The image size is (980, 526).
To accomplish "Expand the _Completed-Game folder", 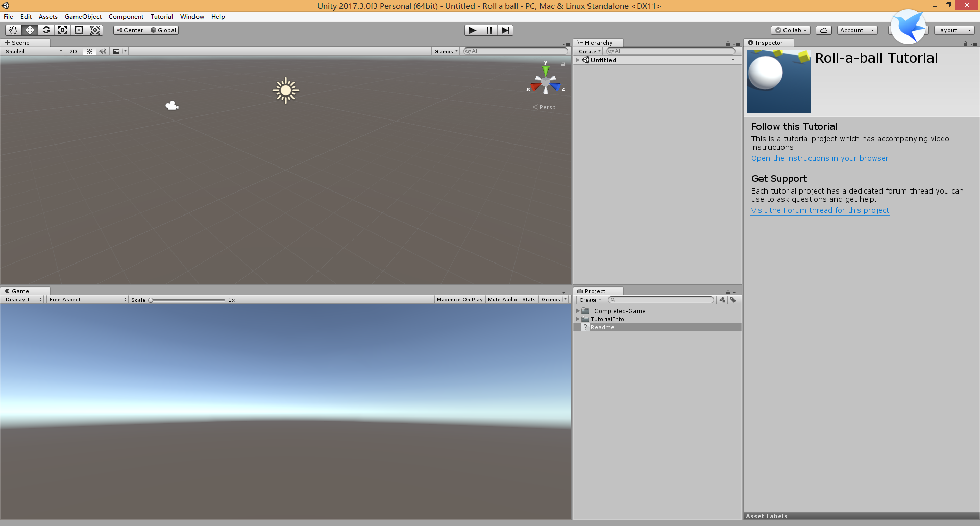I will point(578,310).
